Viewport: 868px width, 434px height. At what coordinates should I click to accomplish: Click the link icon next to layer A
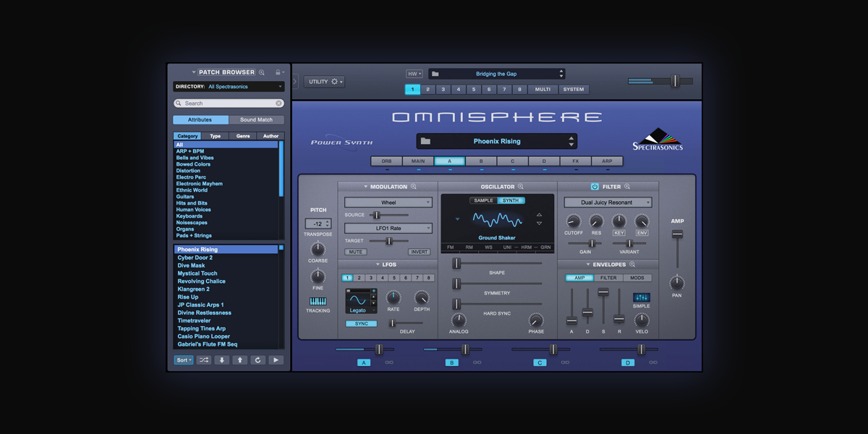click(x=389, y=362)
